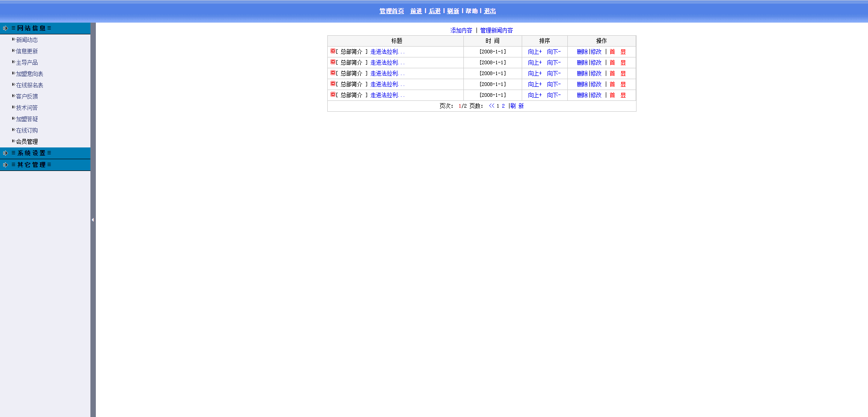Click the << first-page pagination arrow
868x417 pixels.
(491, 106)
